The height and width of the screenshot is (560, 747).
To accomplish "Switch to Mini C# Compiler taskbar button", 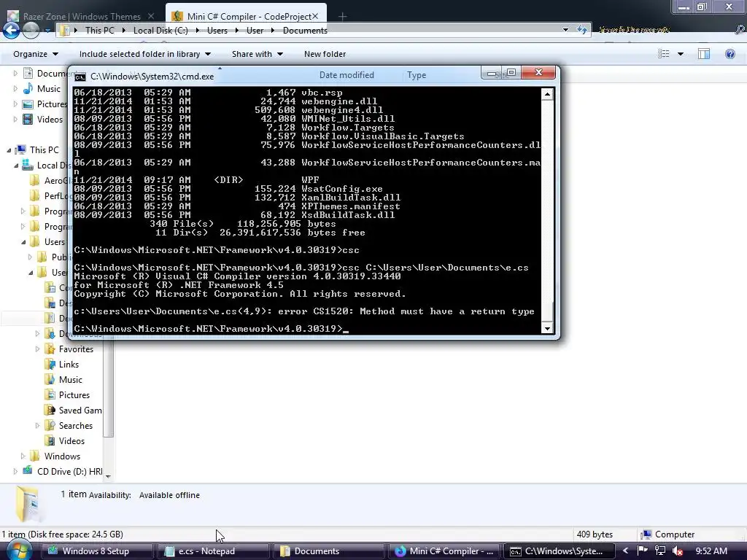I will 444,551.
